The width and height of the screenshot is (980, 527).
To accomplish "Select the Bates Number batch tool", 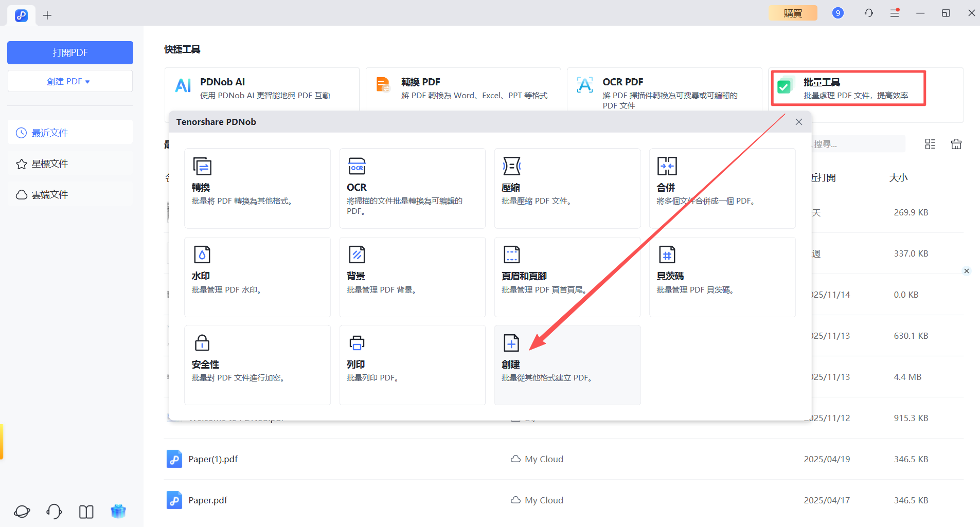I will click(722, 277).
